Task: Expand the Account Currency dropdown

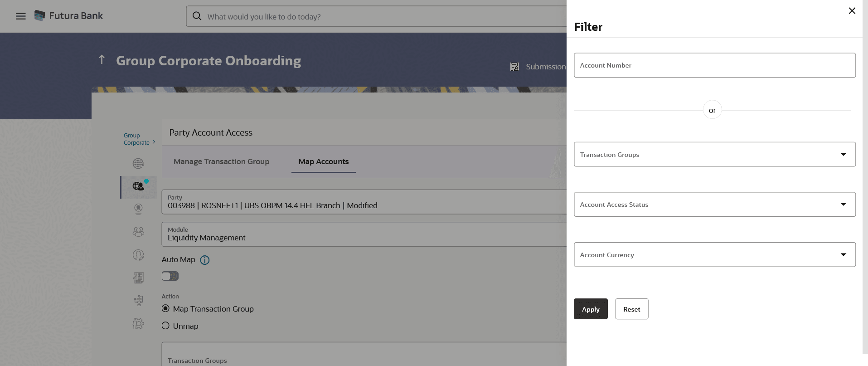Action: (x=714, y=254)
